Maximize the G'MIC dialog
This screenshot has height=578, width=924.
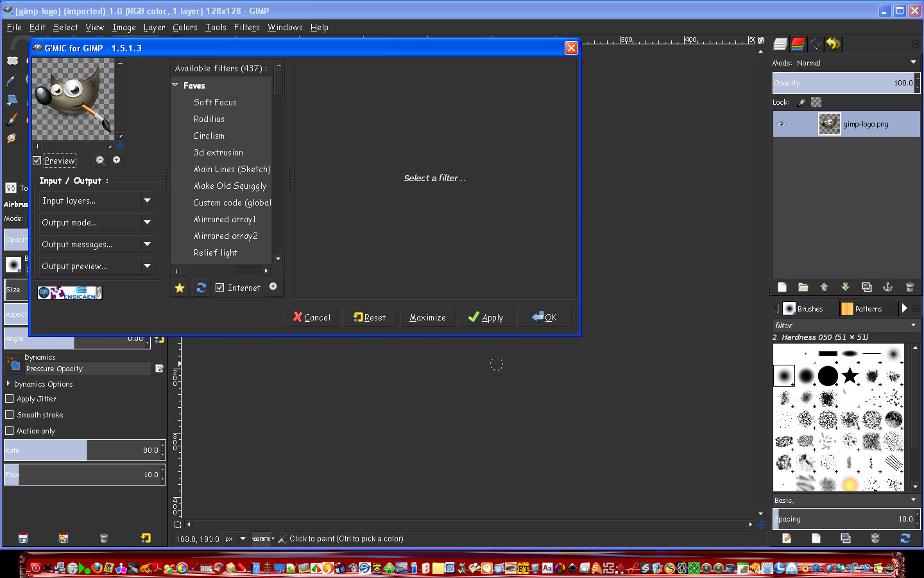coord(427,317)
